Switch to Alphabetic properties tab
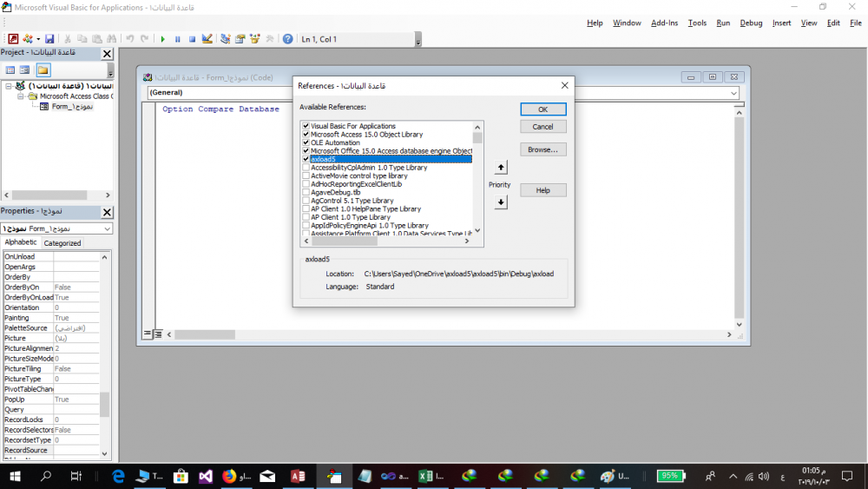The width and height of the screenshot is (868, 489). 21,242
